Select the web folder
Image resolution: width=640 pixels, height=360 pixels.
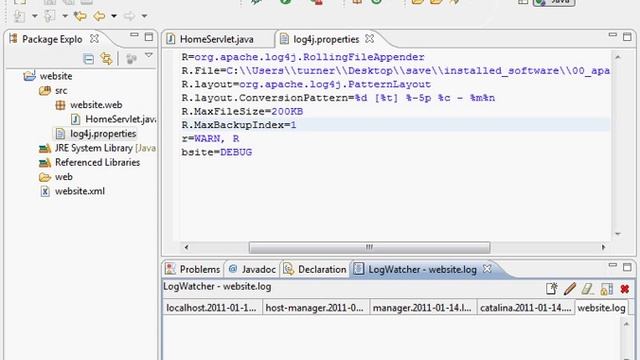pos(64,177)
